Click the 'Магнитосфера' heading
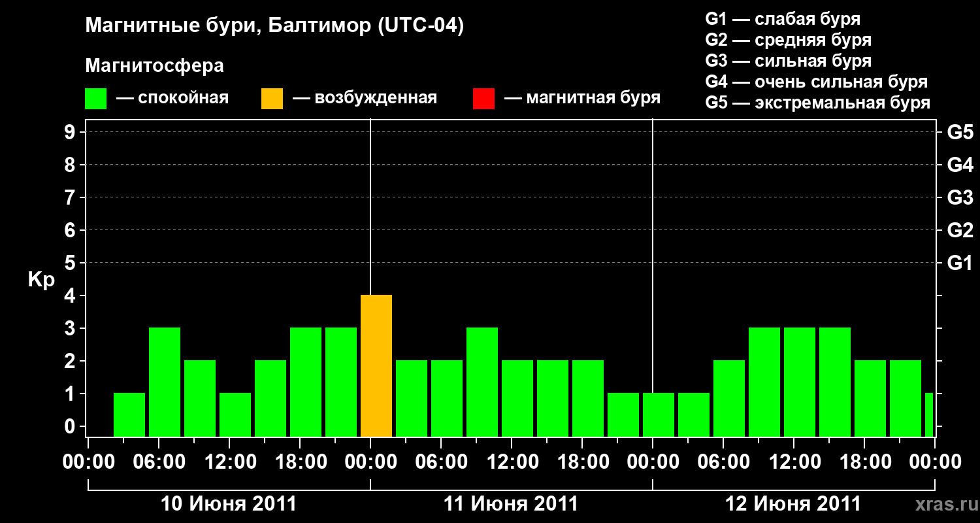 coord(155,66)
